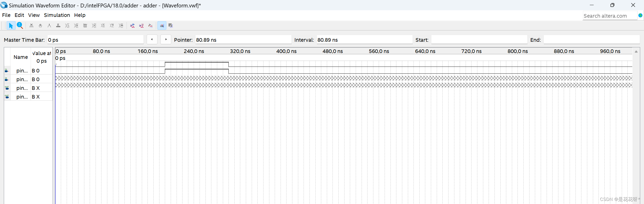Image resolution: width=644 pixels, height=204 pixels.
Task: Open Count Value (XC) tool
Action: point(94,26)
